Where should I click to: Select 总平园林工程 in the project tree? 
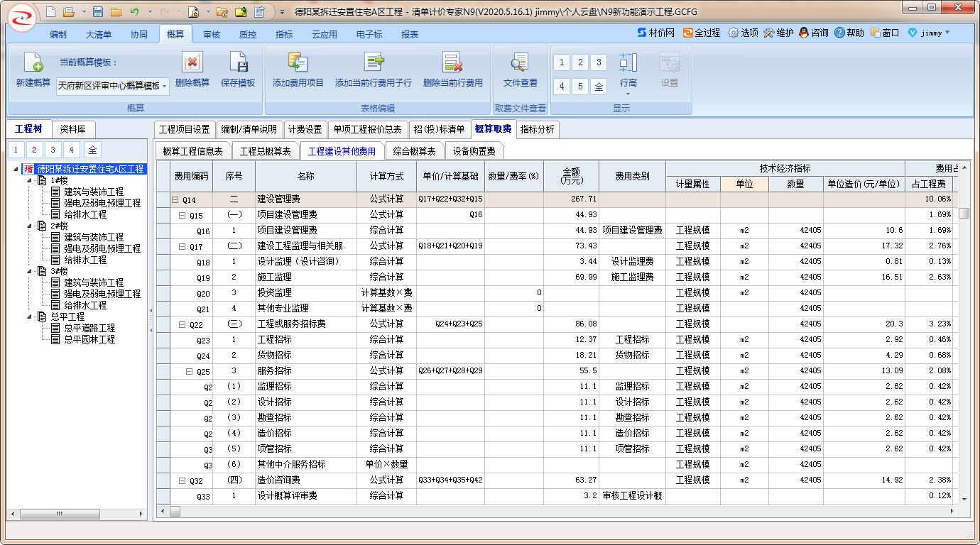click(x=89, y=340)
